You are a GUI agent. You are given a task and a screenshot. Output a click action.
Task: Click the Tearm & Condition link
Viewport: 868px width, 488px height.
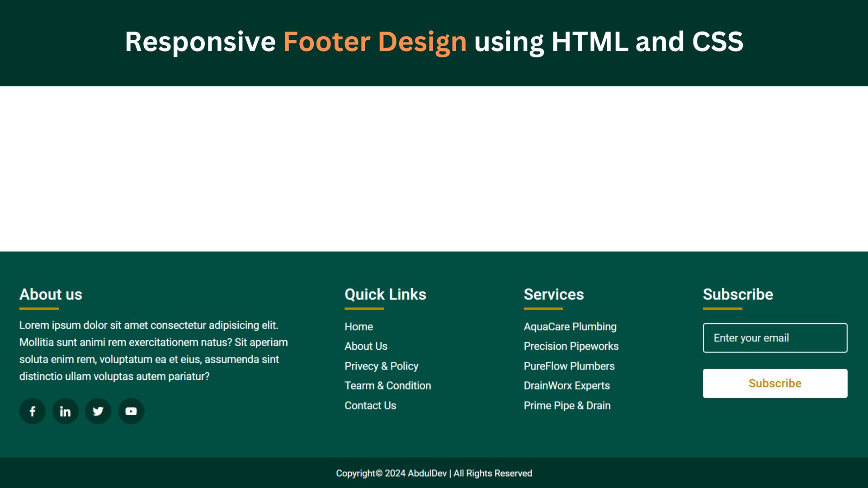tap(387, 385)
